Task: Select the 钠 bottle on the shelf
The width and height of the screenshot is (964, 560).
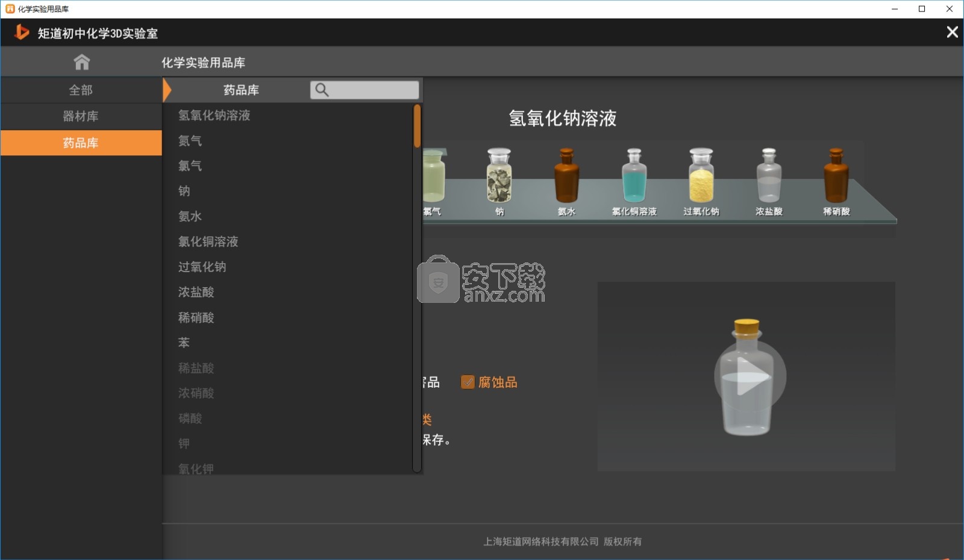Action: [499, 176]
